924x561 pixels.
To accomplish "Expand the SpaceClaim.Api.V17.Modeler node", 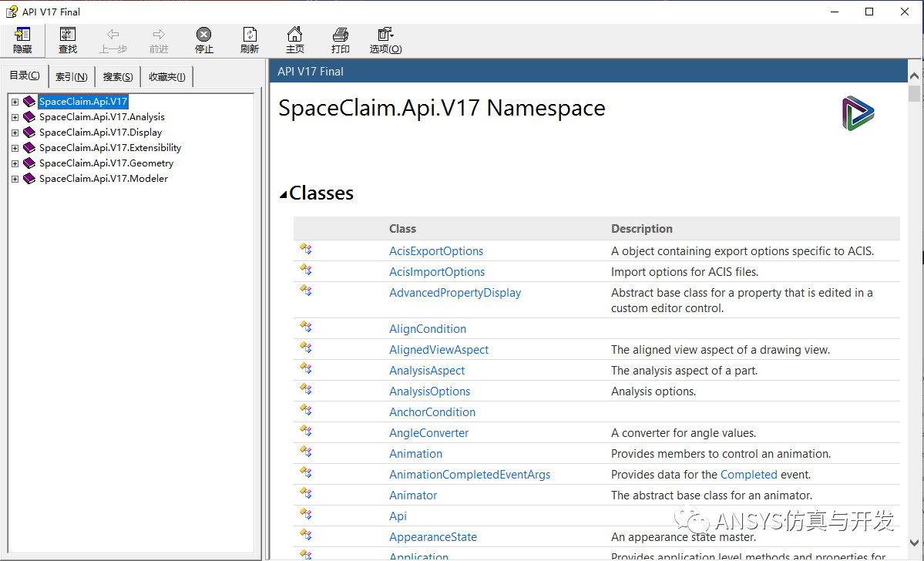I will (x=15, y=179).
